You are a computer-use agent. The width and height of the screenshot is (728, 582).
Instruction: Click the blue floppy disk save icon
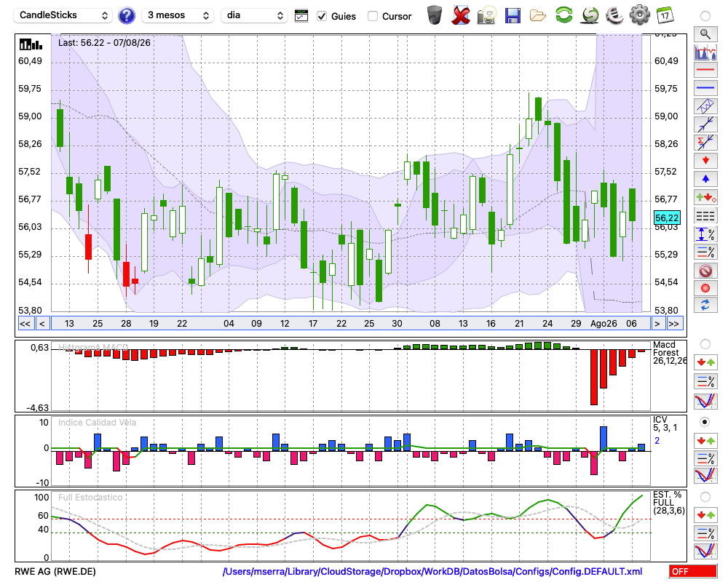tap(513, 16)
